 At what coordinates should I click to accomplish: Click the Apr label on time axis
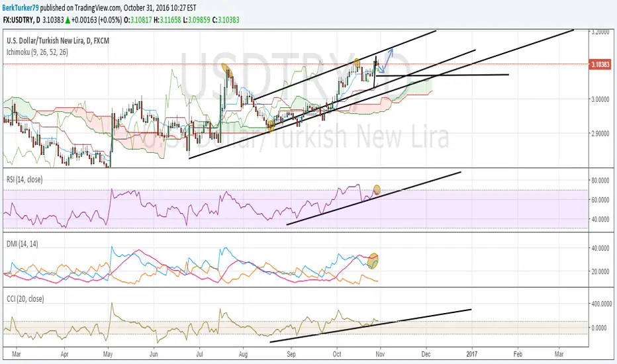tap(64, 354)
